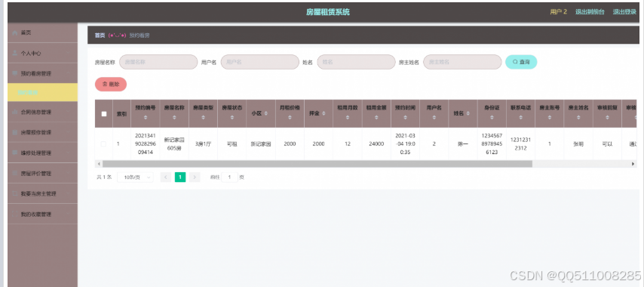The image size is (644, 287).
Task: Click the icon beside 预约看房管理
Action: tap(15, 73)
